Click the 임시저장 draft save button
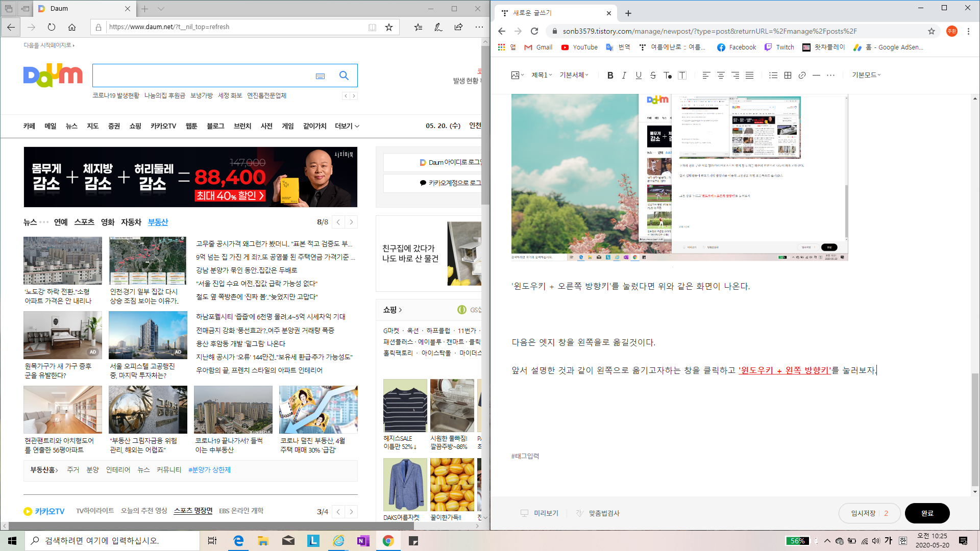 pos(863,513)
